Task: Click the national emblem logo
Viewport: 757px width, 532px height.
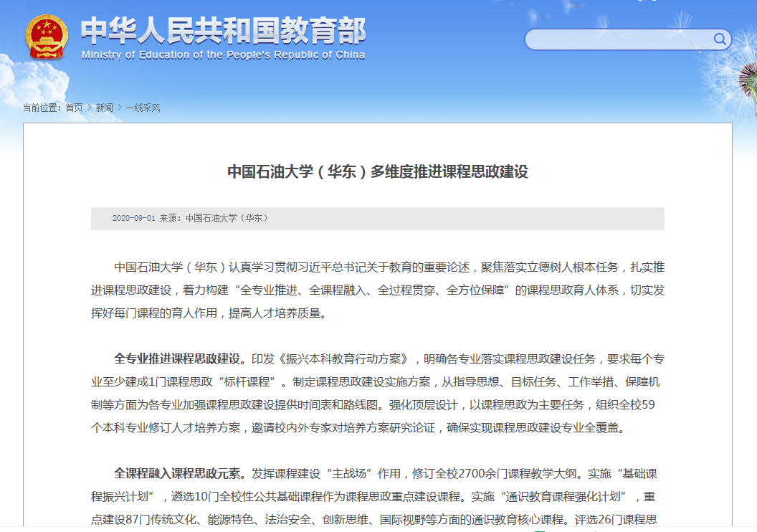Action: 47,37
